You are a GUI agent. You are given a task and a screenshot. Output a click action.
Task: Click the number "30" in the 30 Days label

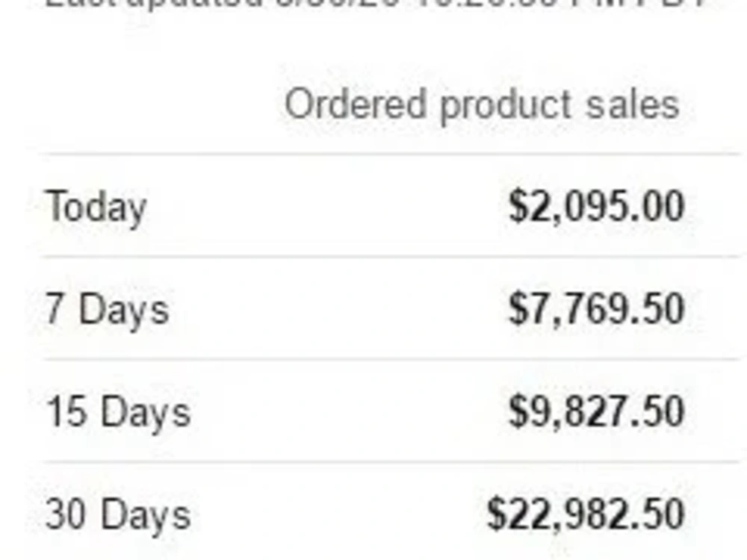tap(66, 514)
